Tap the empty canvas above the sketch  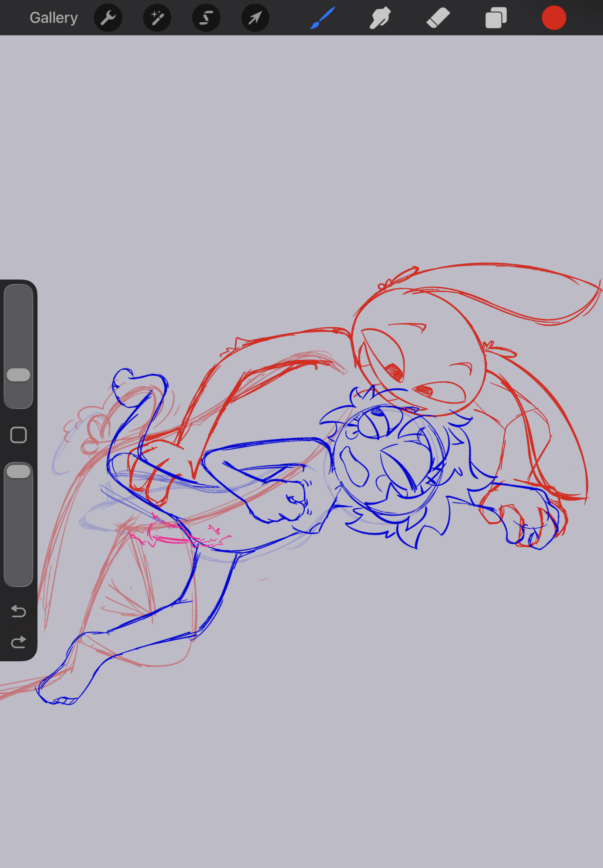click(304, 152)
